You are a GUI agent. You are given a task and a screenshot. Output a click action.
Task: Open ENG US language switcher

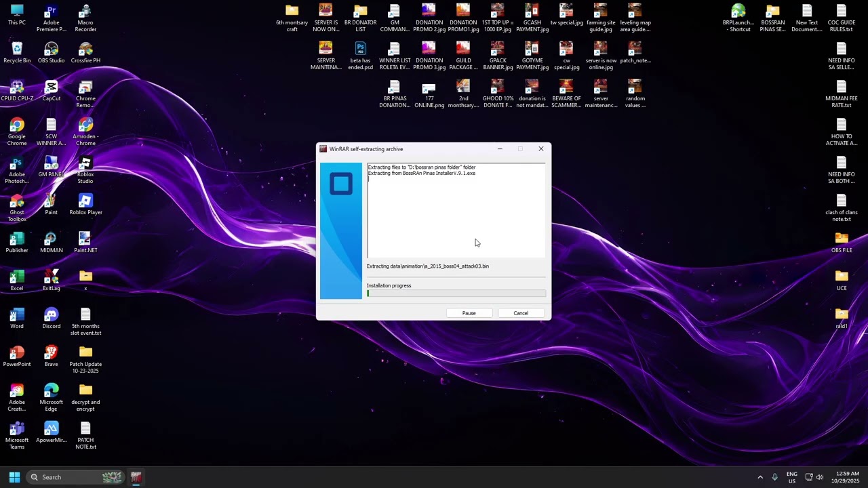791,477
